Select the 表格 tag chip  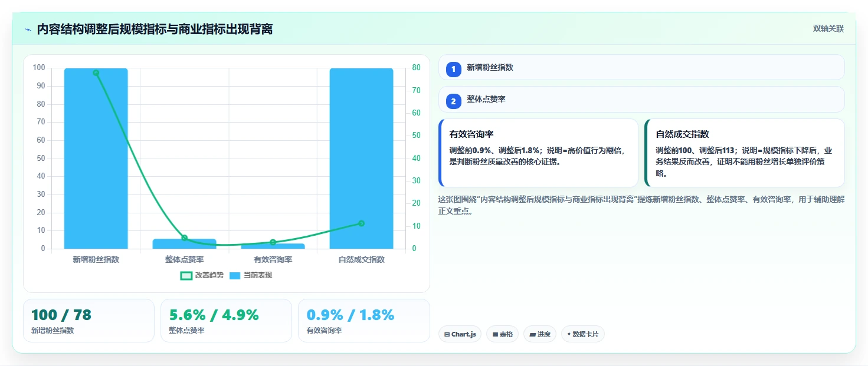pyautogui.click(x=502, y=334)
